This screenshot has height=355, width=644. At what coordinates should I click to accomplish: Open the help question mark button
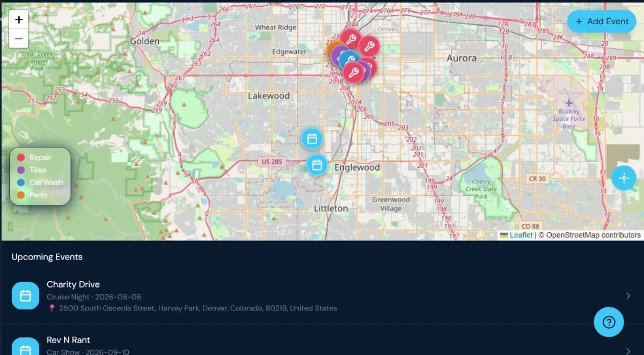coord(609,322)
